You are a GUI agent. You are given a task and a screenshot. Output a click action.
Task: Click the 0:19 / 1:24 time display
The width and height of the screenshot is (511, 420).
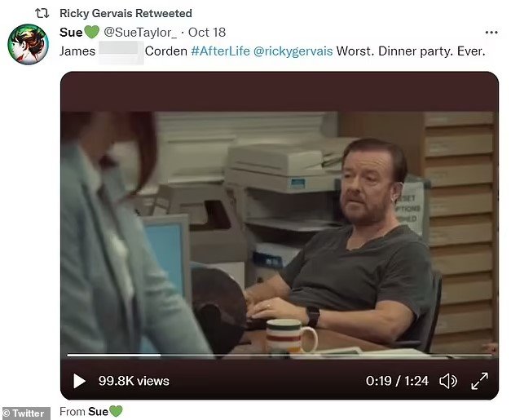coord(397,381)
